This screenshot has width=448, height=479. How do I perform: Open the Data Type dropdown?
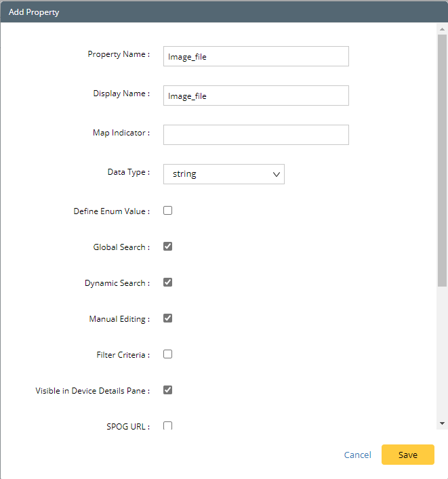224,174
